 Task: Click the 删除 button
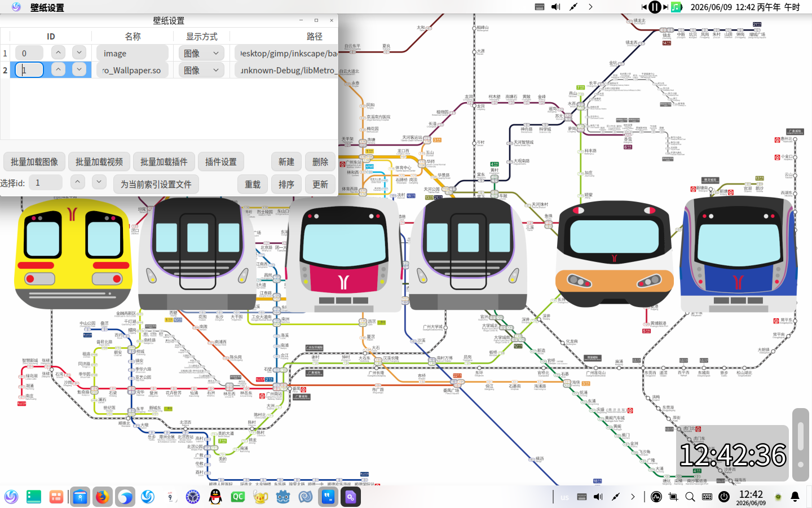(x=320, y=162)
